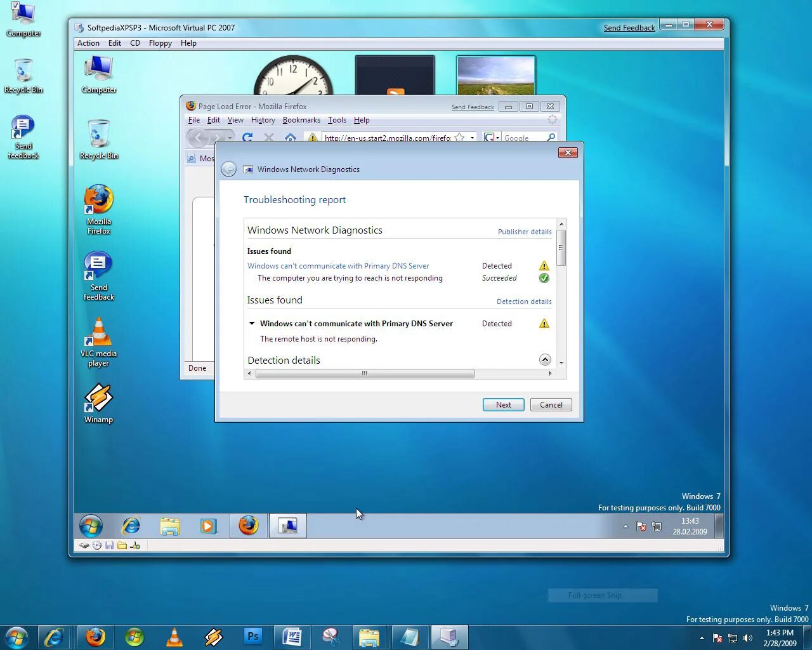The height and width of the screenshot is (650, 812).
Task: Open the Detection details link
Action: 524,302
